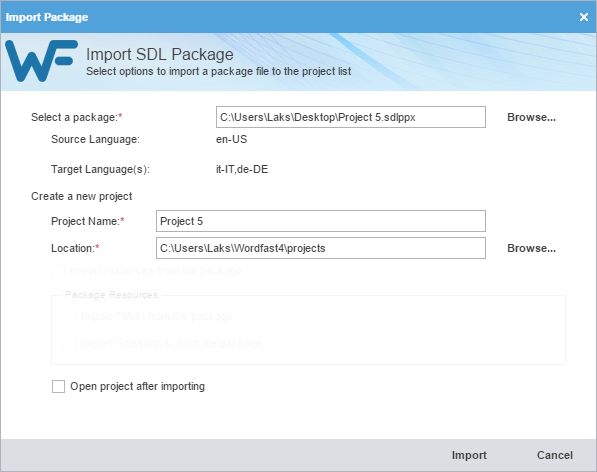Screen dimensions: 597x472
Task: Click the it-IT,de-DE target languages value
Action: (242, 169)
